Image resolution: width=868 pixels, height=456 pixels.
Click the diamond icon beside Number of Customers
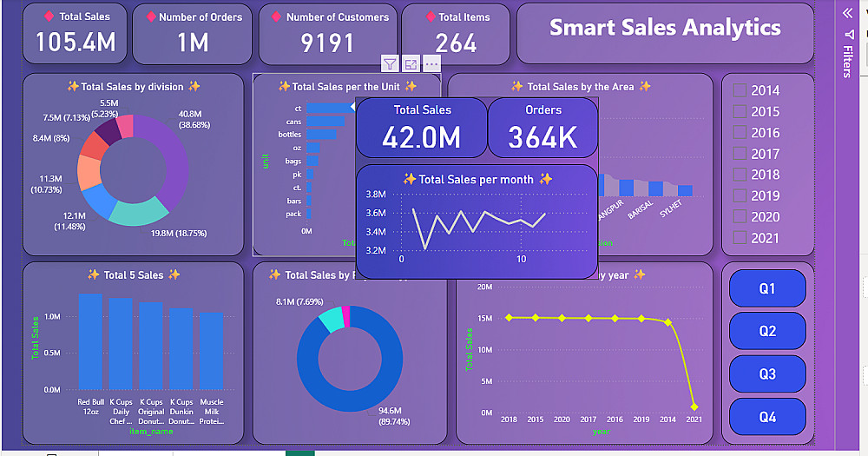pos(277,17)
